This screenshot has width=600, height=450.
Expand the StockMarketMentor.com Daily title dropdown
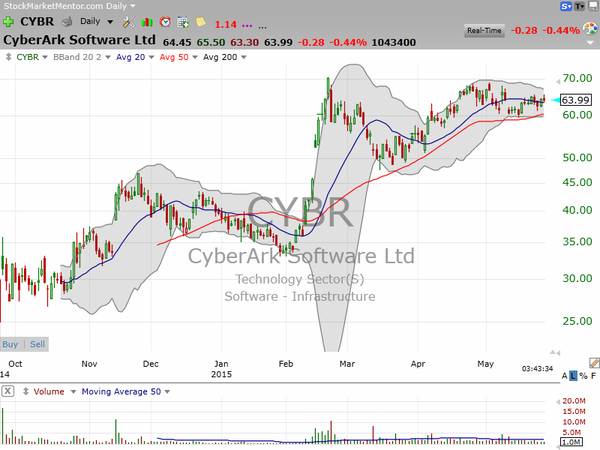tap(133, 6)
